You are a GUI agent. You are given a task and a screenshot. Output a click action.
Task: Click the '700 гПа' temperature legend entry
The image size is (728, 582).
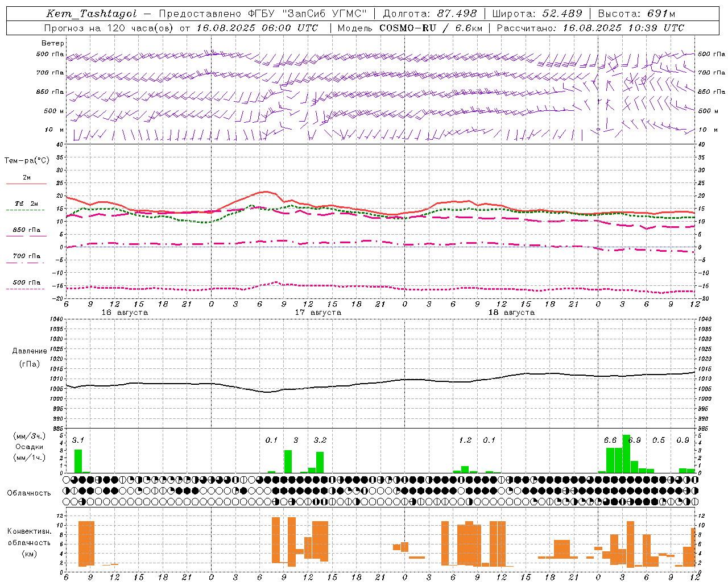[x=27, y=256]
